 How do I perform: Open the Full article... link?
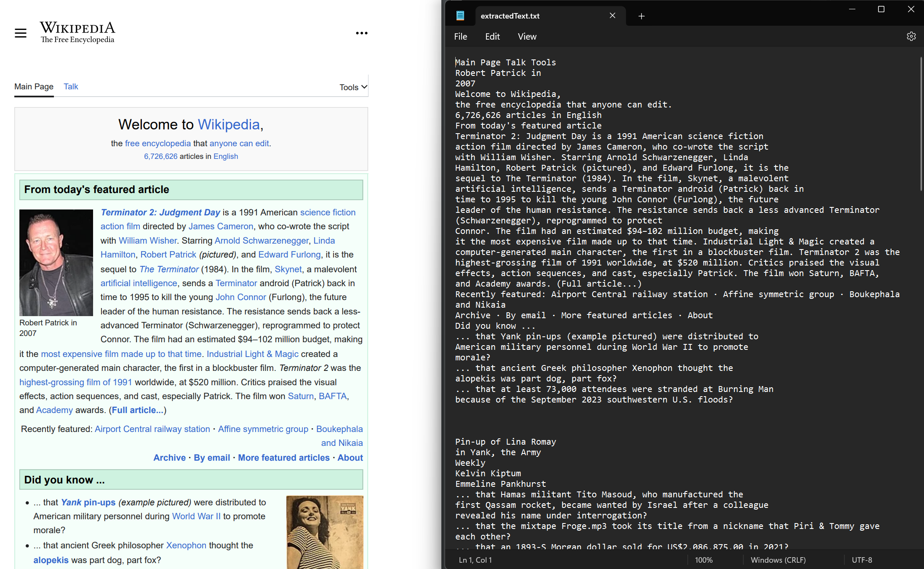tap(137, 410)
